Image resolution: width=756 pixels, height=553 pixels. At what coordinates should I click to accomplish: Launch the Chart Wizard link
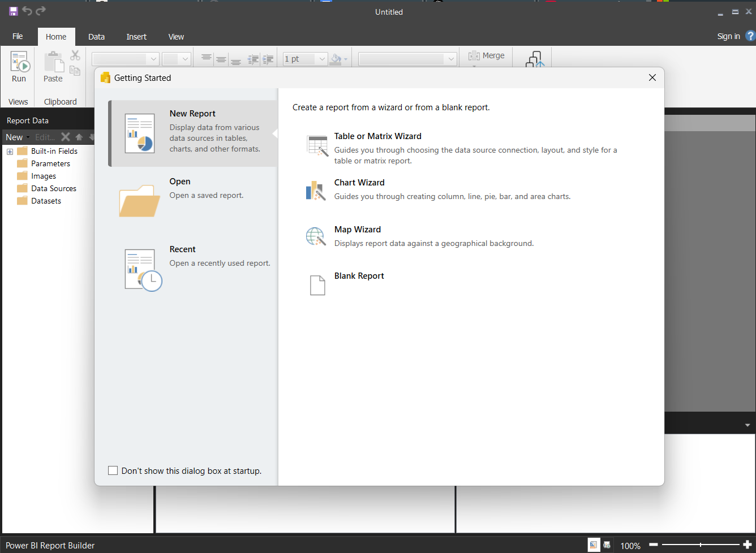click(x=359, y=183)
